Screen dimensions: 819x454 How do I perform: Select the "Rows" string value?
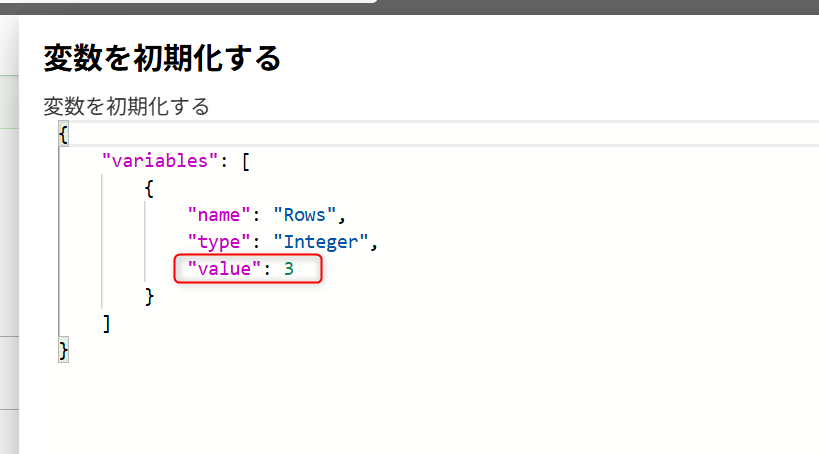pos(305,215)
